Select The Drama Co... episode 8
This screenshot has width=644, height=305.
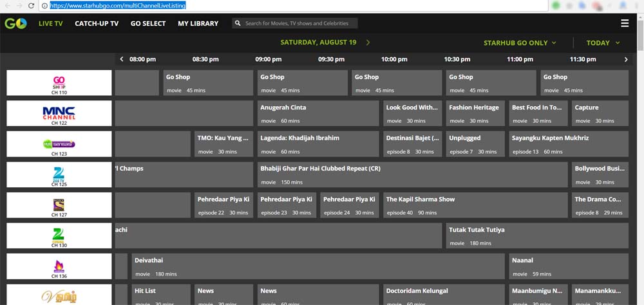coord(600,205)
